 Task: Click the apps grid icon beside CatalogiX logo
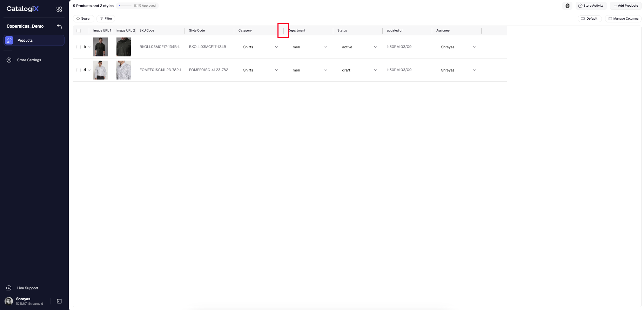[x=59, y=9]
